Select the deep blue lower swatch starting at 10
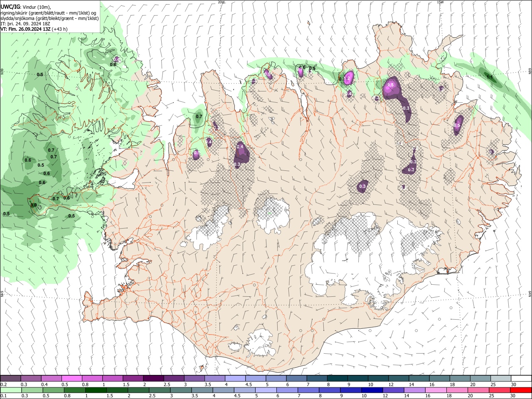 point(372,390)
